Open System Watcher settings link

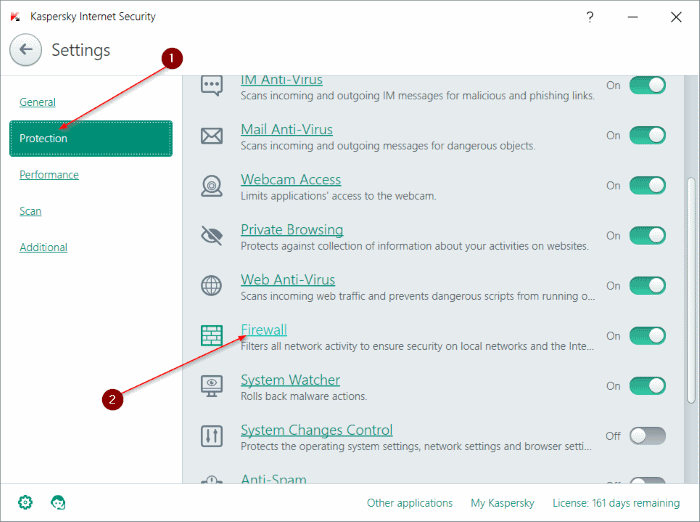290,380
